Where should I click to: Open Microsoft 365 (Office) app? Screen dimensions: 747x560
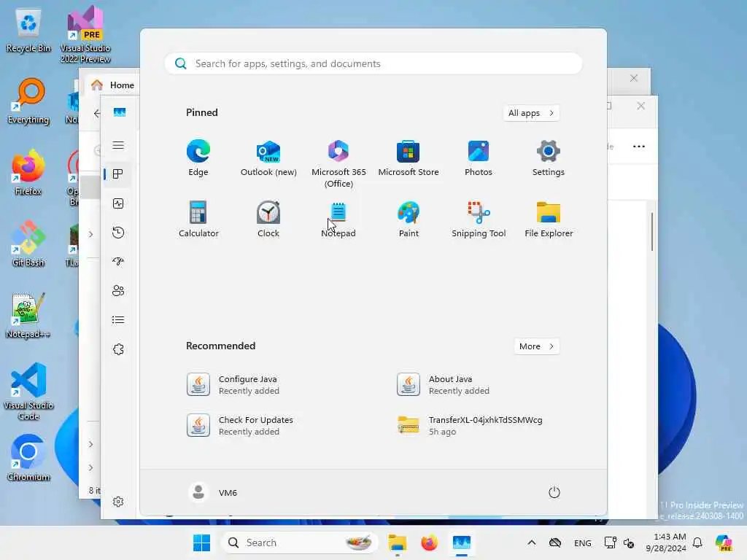pos(338,163)
